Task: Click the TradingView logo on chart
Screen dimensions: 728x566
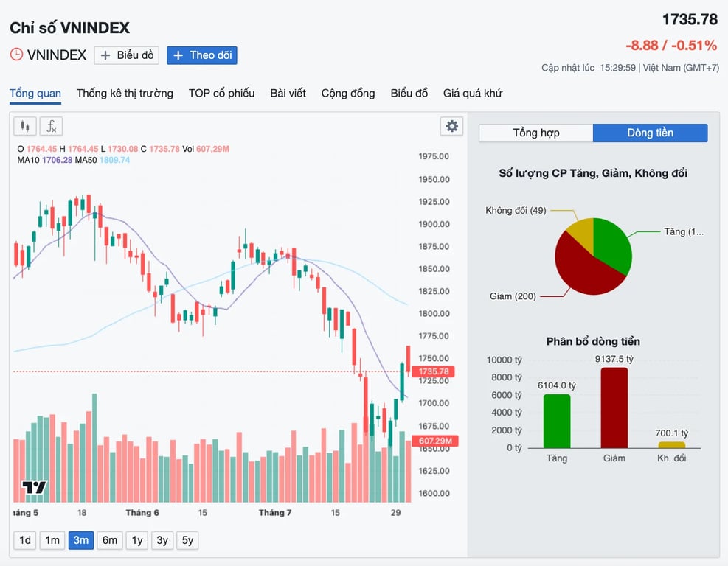Action: (35, 487)
